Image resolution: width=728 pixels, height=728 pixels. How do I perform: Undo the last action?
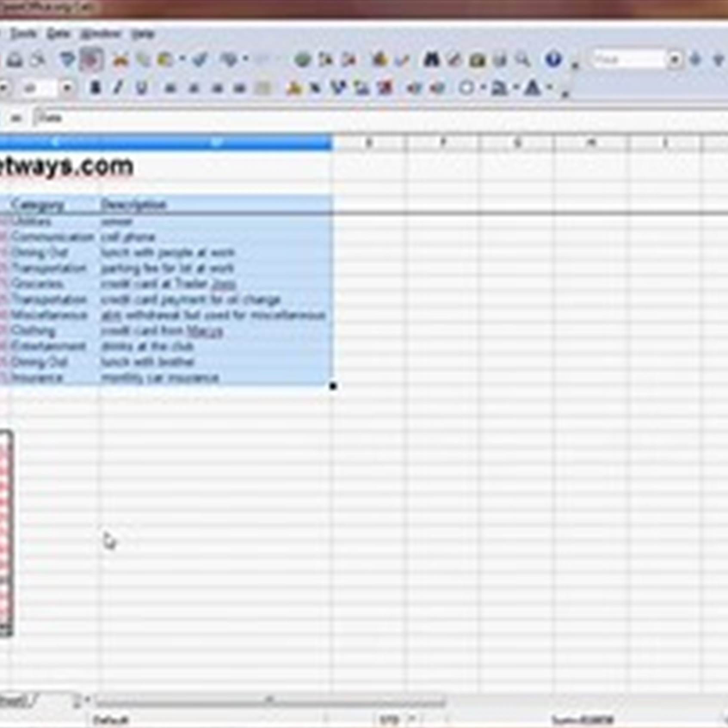[x=230, y=60]
